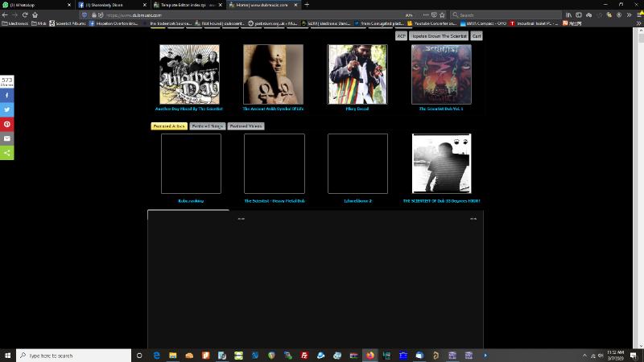Click the Mikey Dread artist photo
The image size is (644, 362).
pos(357,74)
